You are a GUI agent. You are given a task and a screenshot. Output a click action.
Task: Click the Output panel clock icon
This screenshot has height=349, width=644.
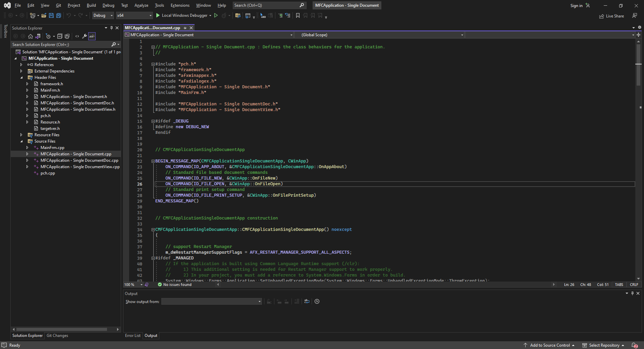(x=317, y=301)
